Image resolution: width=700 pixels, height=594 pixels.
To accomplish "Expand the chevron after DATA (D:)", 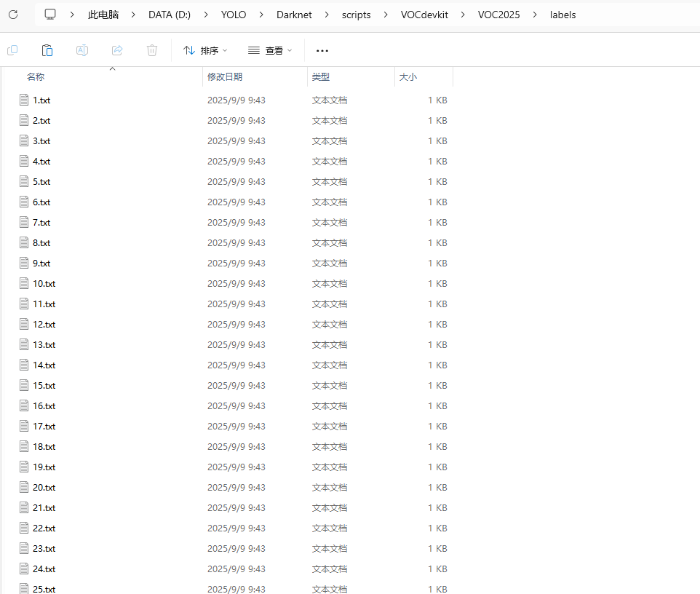I will tap(206, 15).
